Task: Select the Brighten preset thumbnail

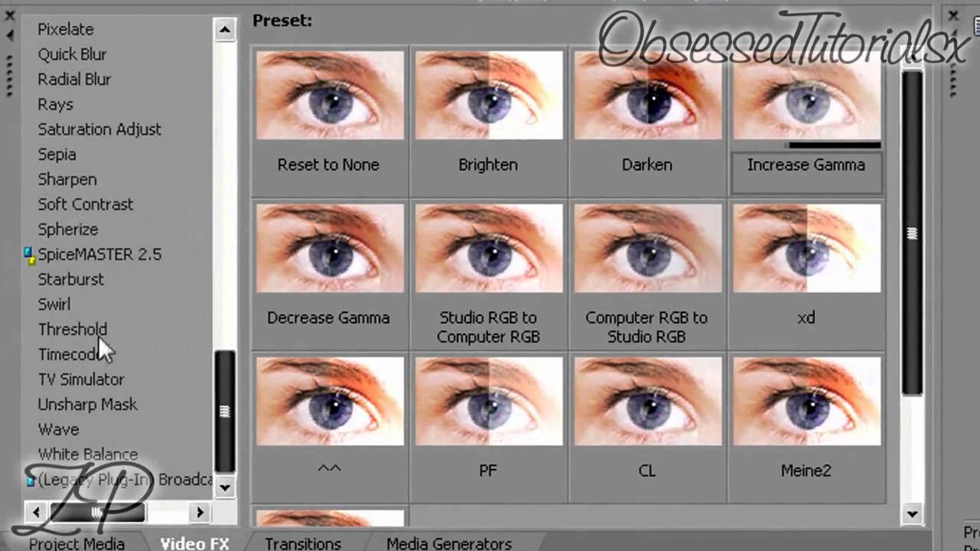Action: [x=488, y=96]
